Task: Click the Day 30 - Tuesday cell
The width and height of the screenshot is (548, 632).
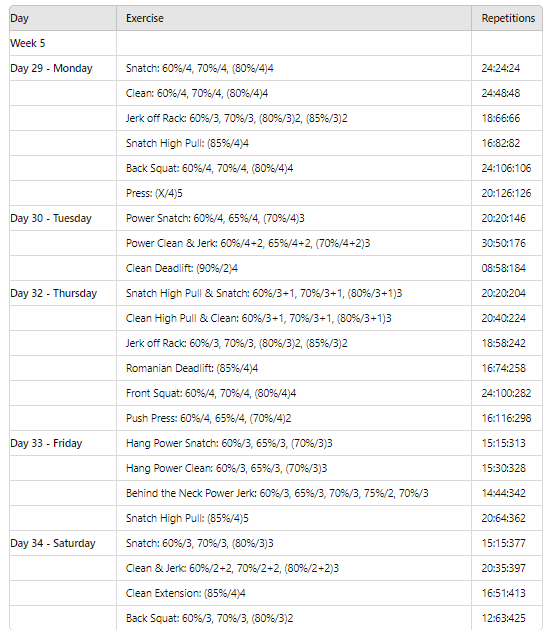Action: [x=63, y=218]
